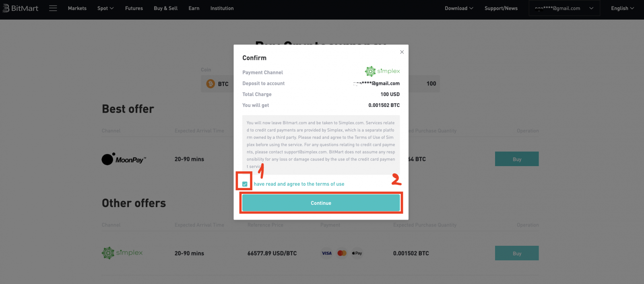644x284 pixels.
Task: Click the Simplex logo in Other offers
Action: tap(122, 253)
